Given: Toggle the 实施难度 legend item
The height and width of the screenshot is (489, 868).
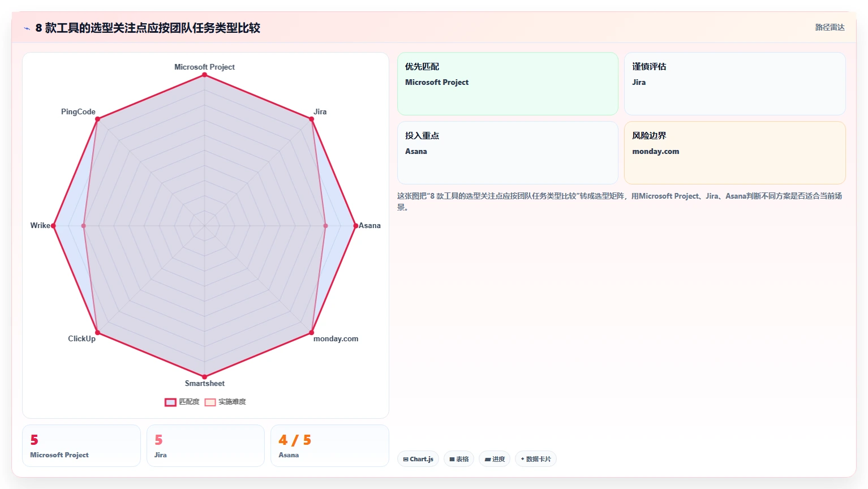Looking at the screenshot, I should click(x=225, y=402).
